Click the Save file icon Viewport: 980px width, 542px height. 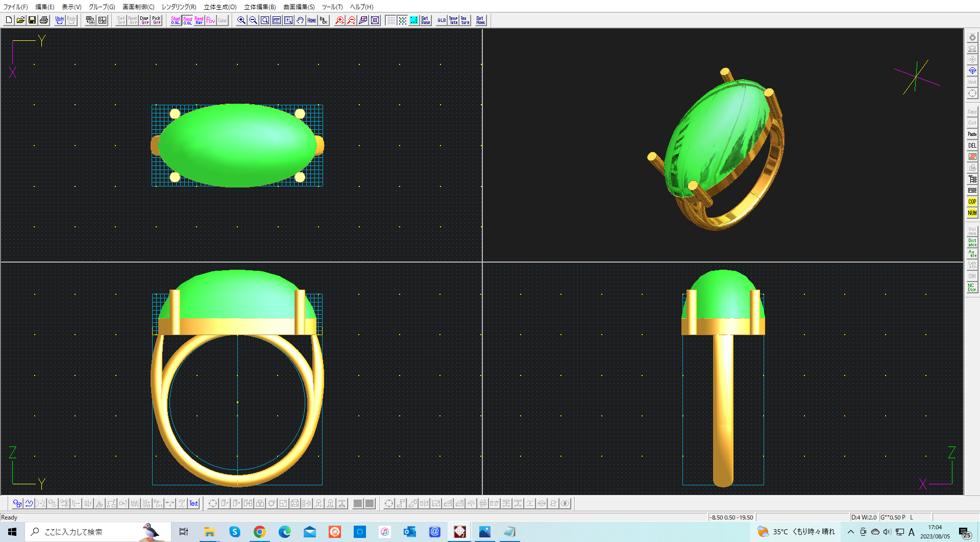(32, 20)
